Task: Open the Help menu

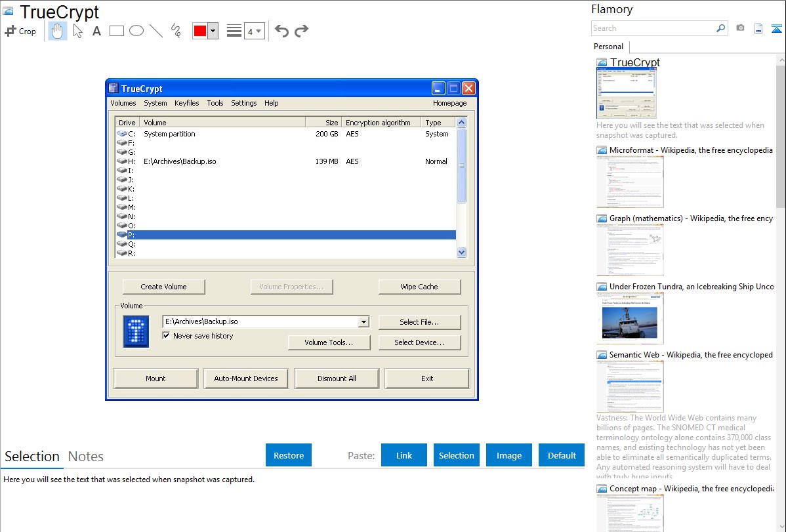Action: click(x=271, y=103)
